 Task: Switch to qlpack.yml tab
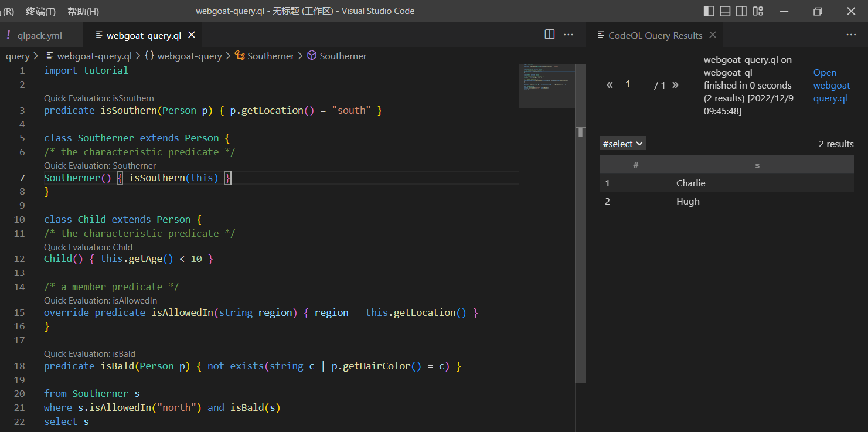(41, 35)
